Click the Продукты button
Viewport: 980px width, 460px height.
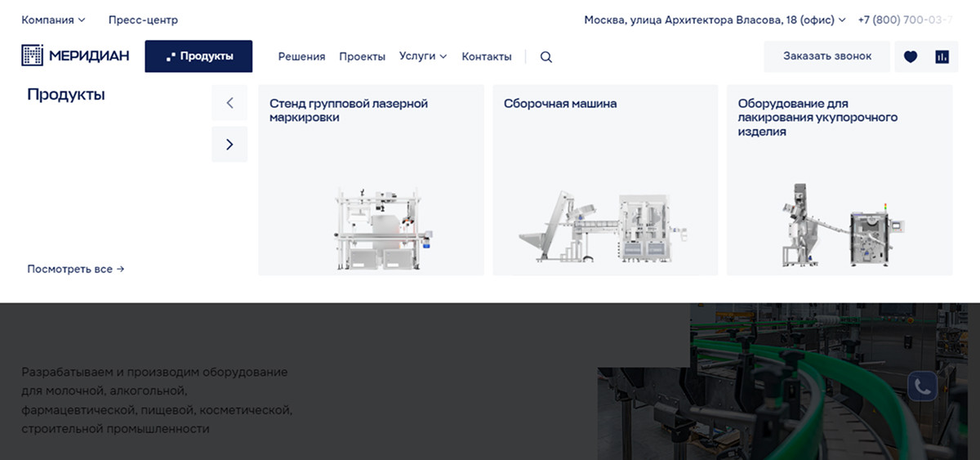click(198, 56)
